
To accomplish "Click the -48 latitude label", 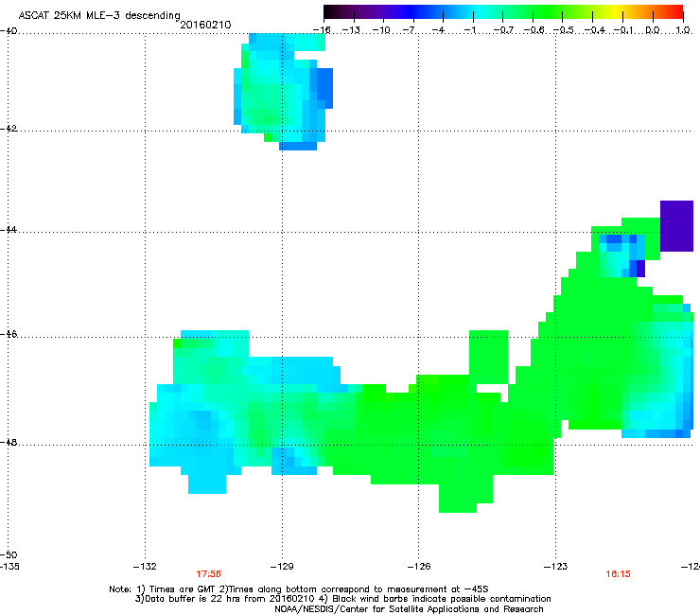I will (9, 442).
